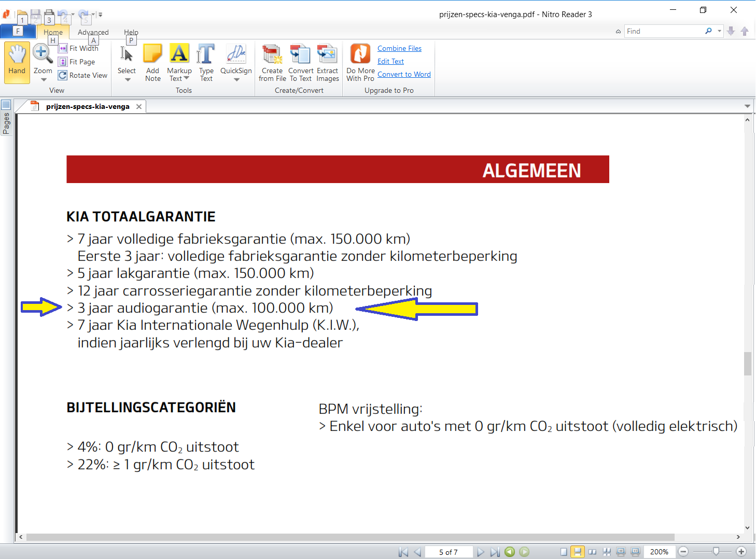Click the vertical scrollbar thumb
The image size is (756, 559).
747,364
